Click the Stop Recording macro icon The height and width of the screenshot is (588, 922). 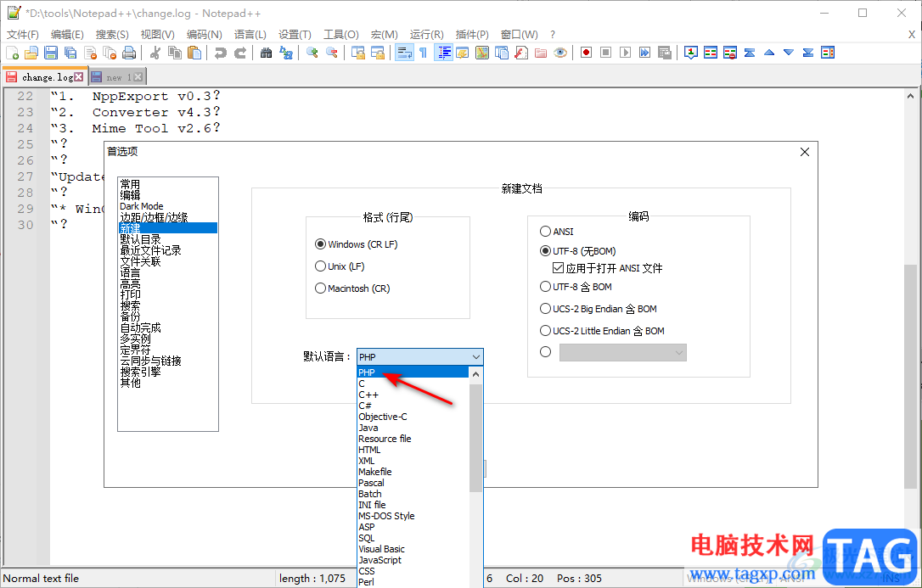point(605,53)
